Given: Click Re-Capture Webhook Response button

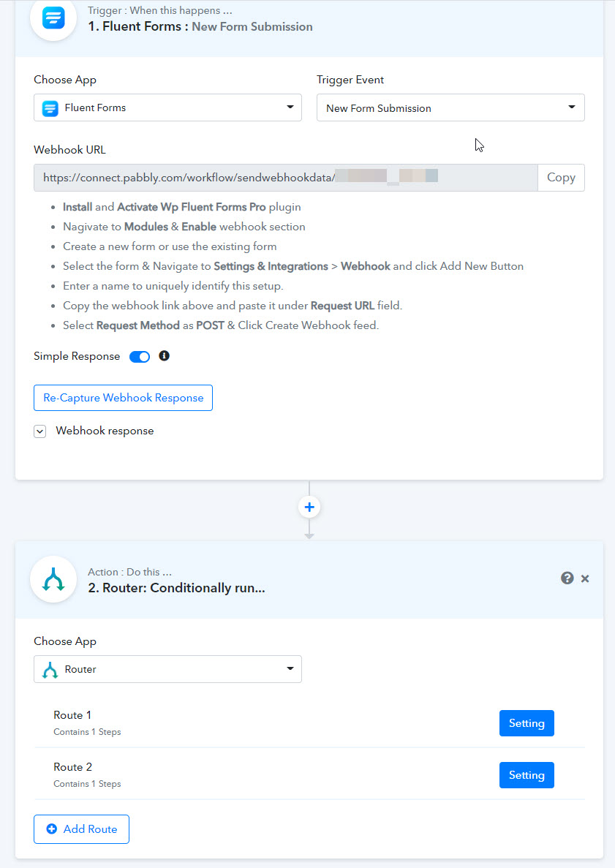Looking at the screenshot, I should [123, 398].
